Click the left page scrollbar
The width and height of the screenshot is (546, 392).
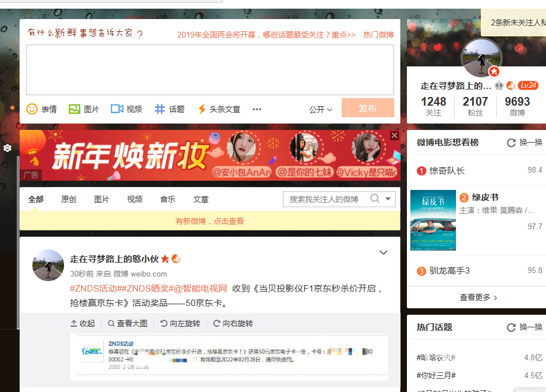(x=18, y=242)
